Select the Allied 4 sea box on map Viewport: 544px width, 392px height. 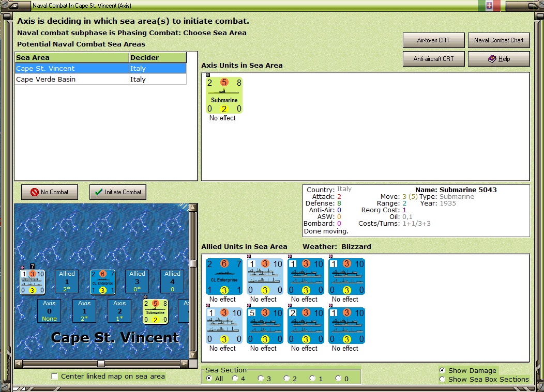click(172, 282)
